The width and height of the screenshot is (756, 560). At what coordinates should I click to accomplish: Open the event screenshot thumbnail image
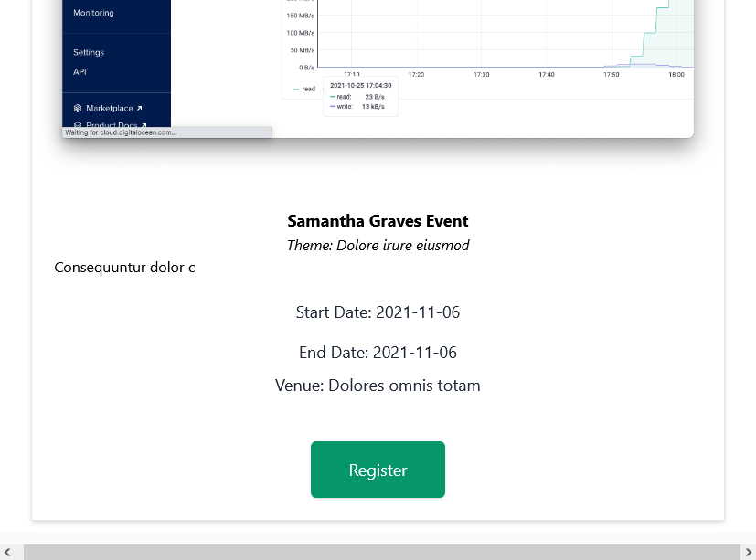pyautogui.click(x=378, y=69)
